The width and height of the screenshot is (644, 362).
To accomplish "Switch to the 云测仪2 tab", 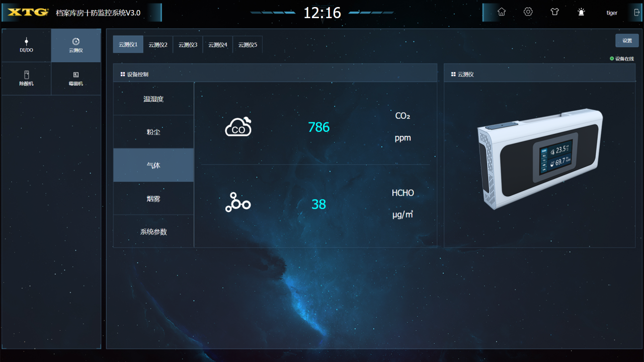I will 158,44.
